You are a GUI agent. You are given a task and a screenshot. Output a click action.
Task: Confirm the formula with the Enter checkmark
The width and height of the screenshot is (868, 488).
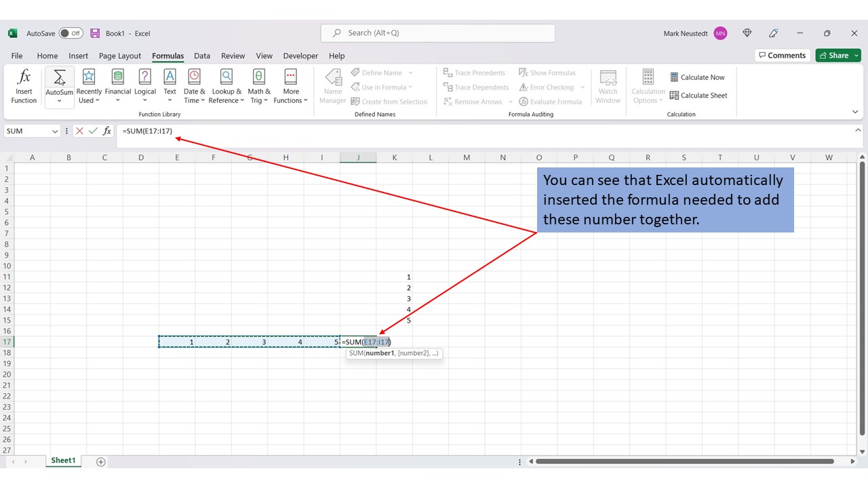[x=93, y=131]
